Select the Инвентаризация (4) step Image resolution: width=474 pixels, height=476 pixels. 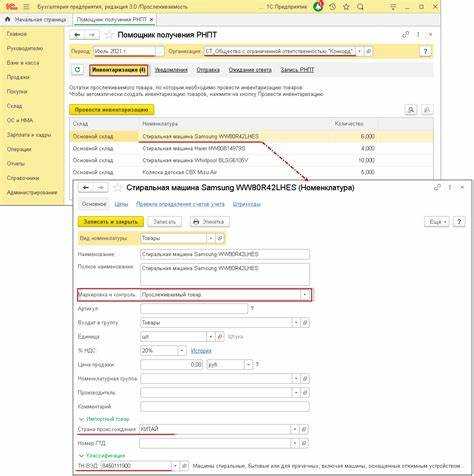coord(119,70)
